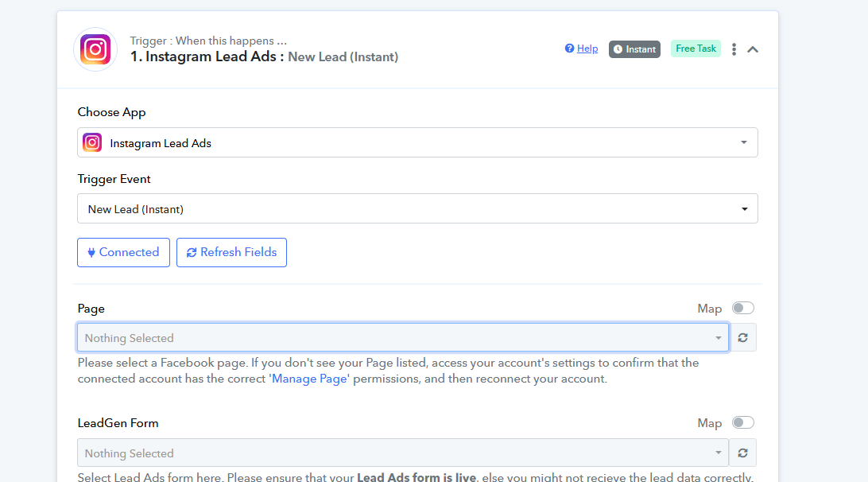Click the large Instagram logo in trigger header
The image size is (868, 482).
[x=95, y=49]
